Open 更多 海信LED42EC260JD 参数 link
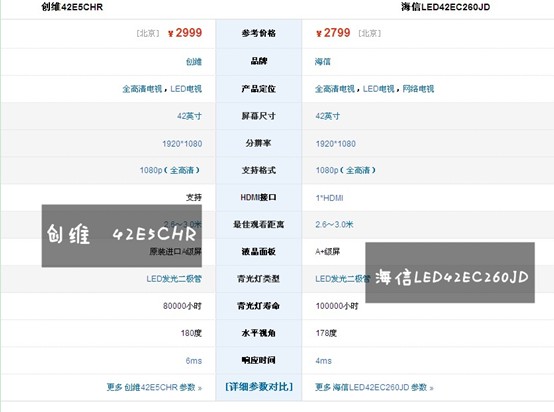Image resolution: width=554 pixels, height=412 pixels. (x=374, y=387)
